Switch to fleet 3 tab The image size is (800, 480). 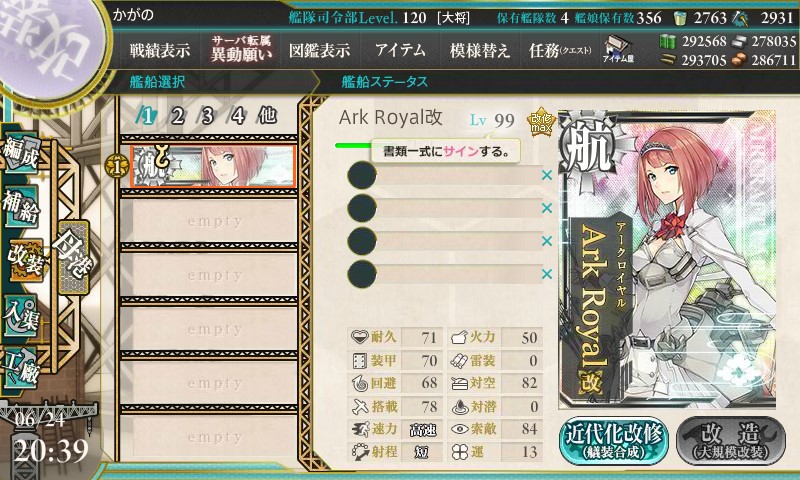pos(207,116)
